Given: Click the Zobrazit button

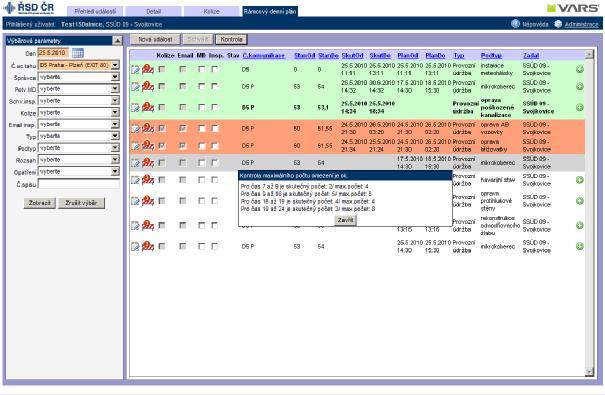Looking at the screenshot, I should click(x=40, y=203).
